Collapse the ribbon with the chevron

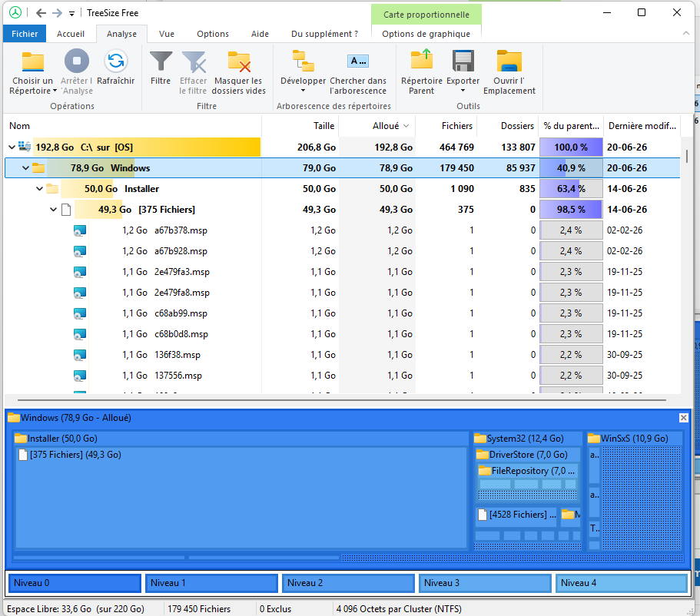686,34
